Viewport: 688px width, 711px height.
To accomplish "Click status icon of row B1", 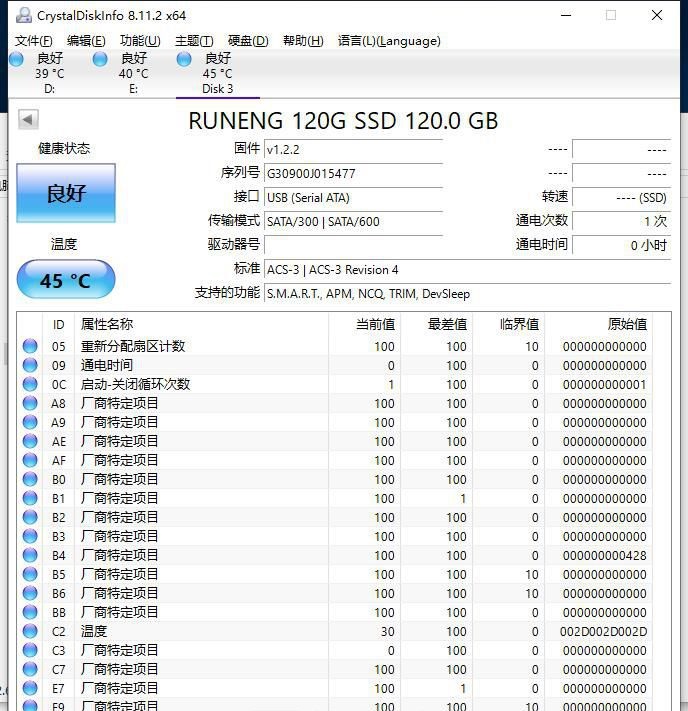I will pos(30,498).
